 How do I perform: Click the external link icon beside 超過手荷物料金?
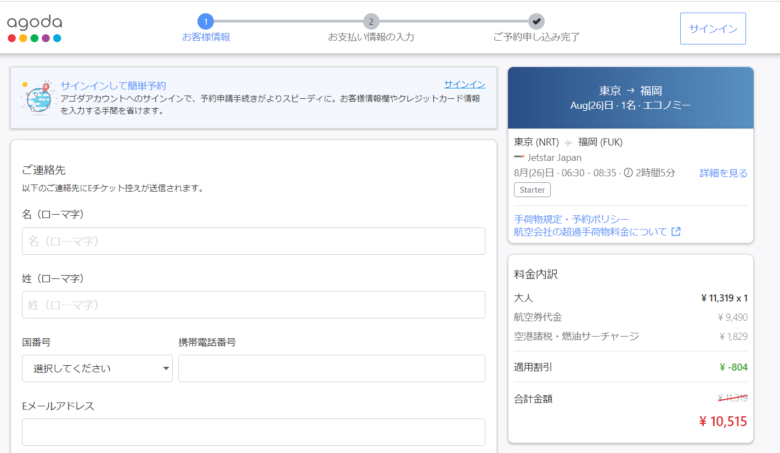point(676,232)
